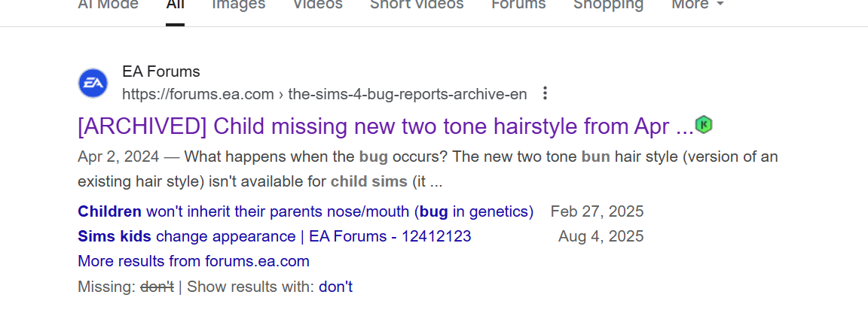Show results with don't link
Viewport: 868px width, 316px height.
tap(335, 287)
